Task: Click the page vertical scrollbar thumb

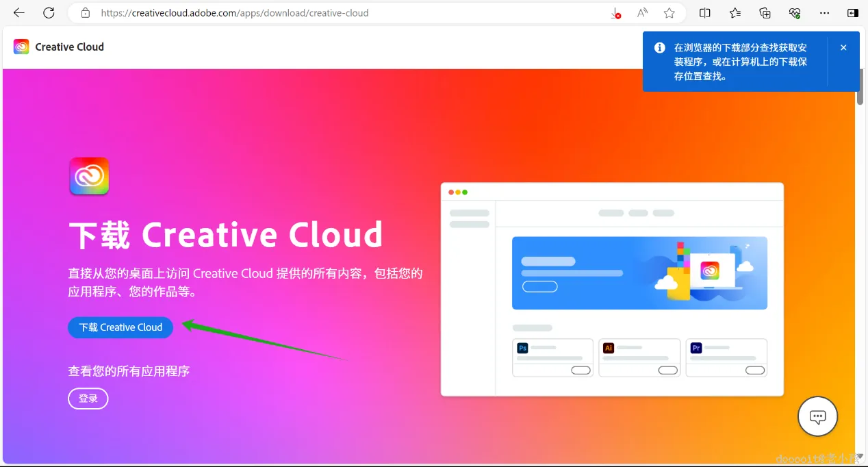Action: (860, 88)
